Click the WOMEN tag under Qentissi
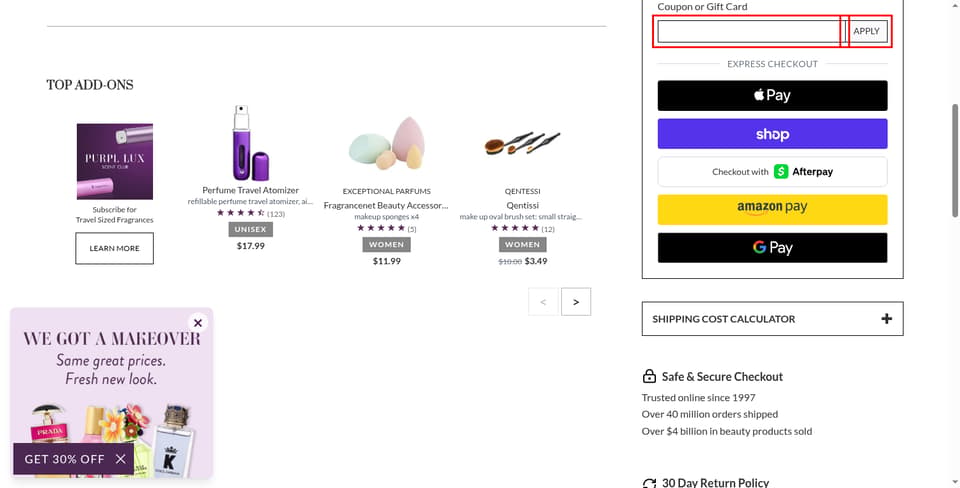960x488 pixels. coord(522,244)
